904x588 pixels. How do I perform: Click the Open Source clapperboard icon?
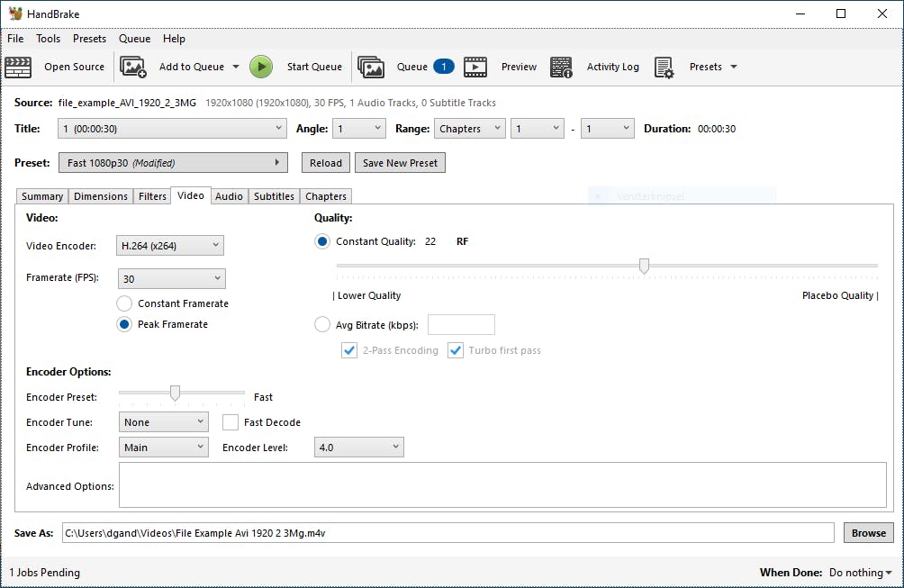click(x=18, y=67)
